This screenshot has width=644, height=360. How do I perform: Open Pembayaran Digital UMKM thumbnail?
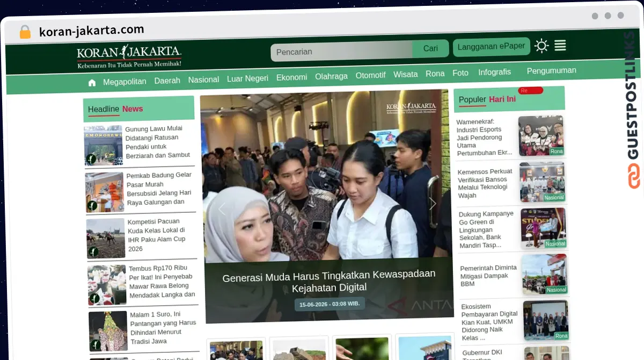click(x=546, y=321)
